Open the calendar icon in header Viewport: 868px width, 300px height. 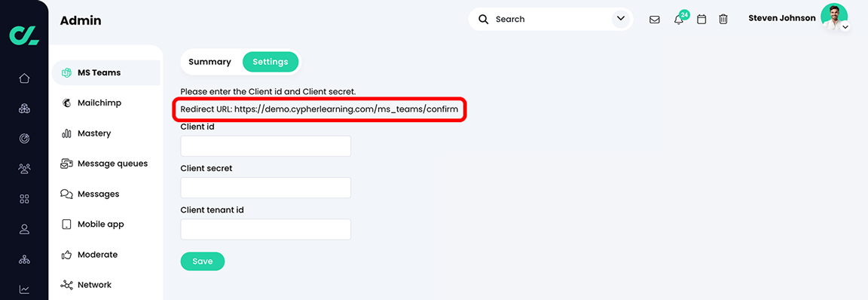pyautogui.click(x=701, y=20)
